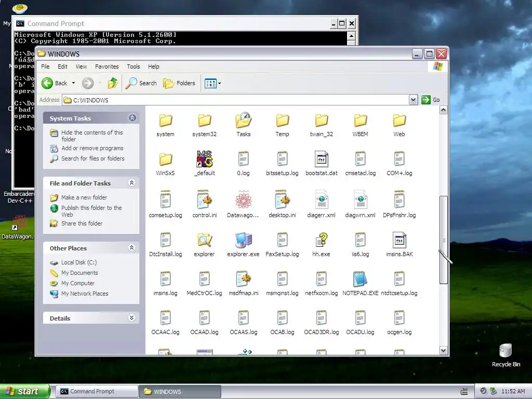Select the diagerr.xml file icon

[x=321, y=199]
